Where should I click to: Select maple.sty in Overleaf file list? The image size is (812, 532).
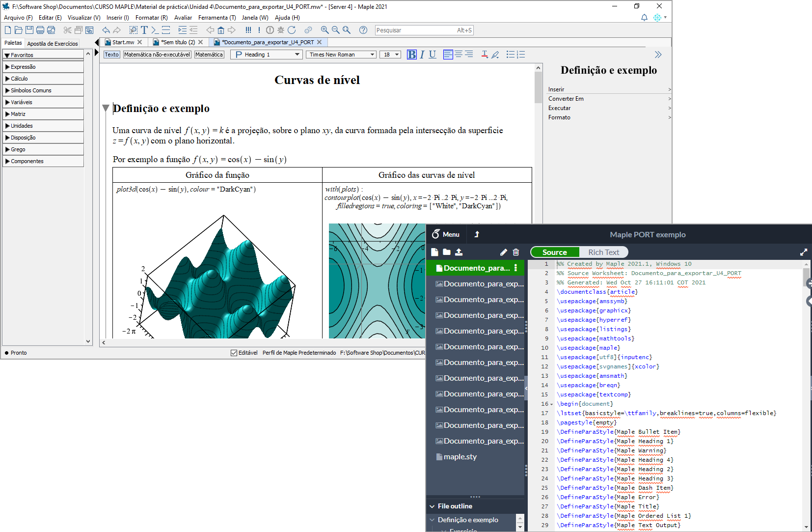(460, 457)
